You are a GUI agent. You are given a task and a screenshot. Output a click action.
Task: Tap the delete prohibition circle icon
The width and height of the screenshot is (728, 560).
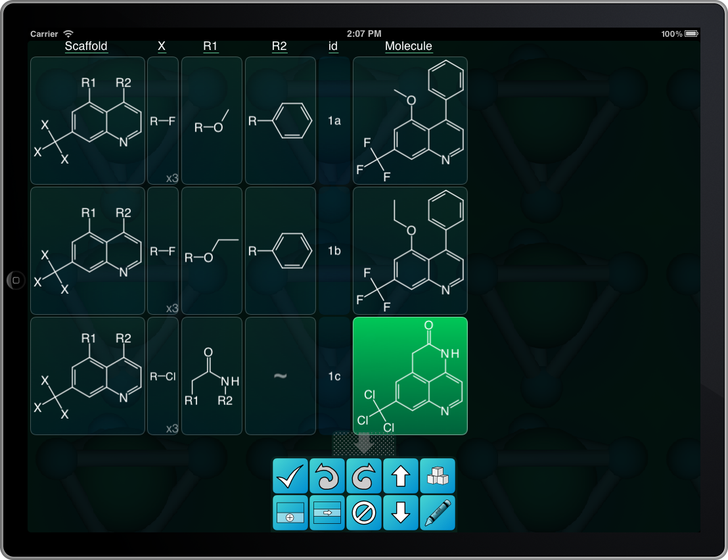point(364,513)
